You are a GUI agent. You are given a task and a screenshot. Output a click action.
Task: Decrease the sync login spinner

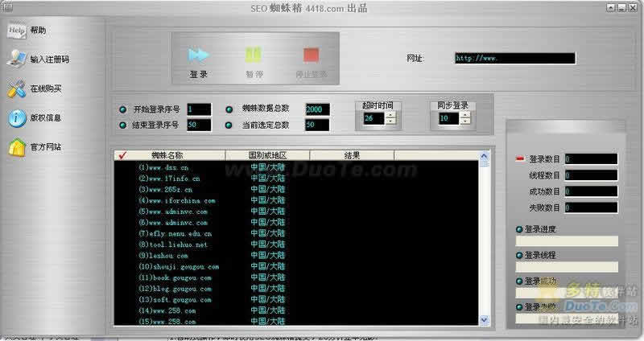(465, 121)
